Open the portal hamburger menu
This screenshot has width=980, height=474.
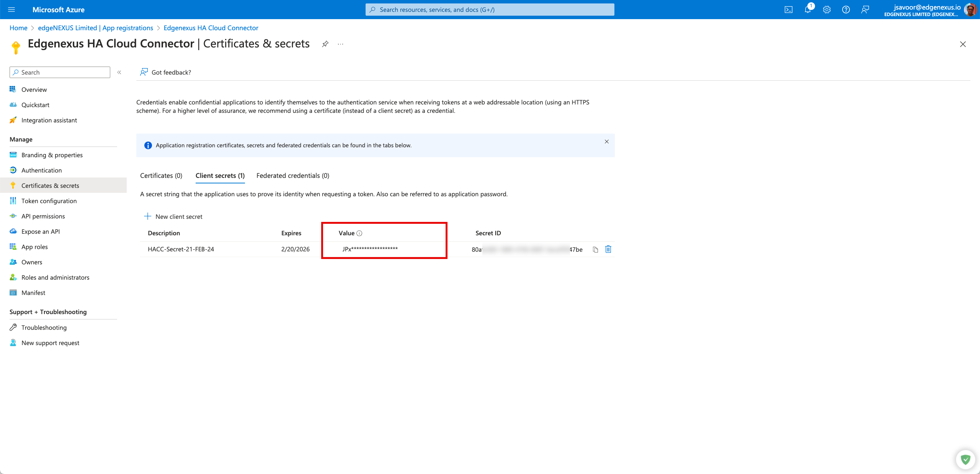tap(11, 10)
